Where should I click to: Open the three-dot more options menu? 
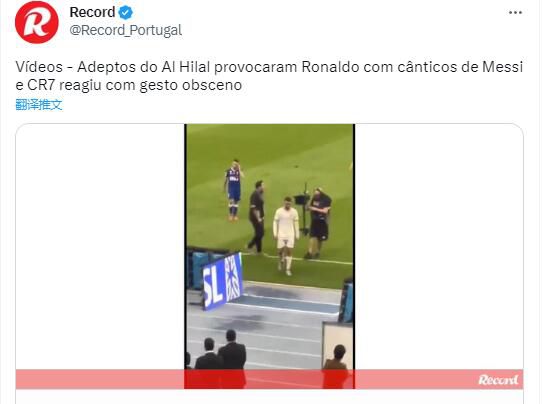coord(515,13)
